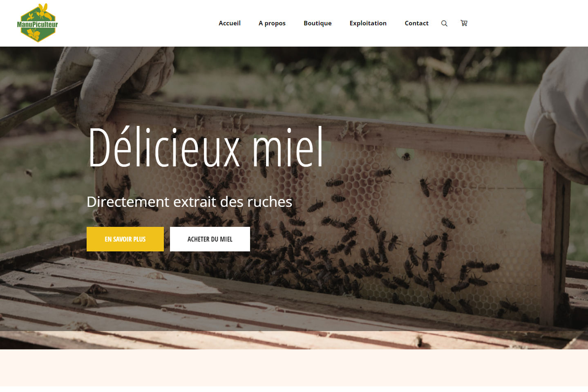Click the Directement extrait des ruches subtitle
The width and height of the screenshot is (588, 392).
[190, 202]
